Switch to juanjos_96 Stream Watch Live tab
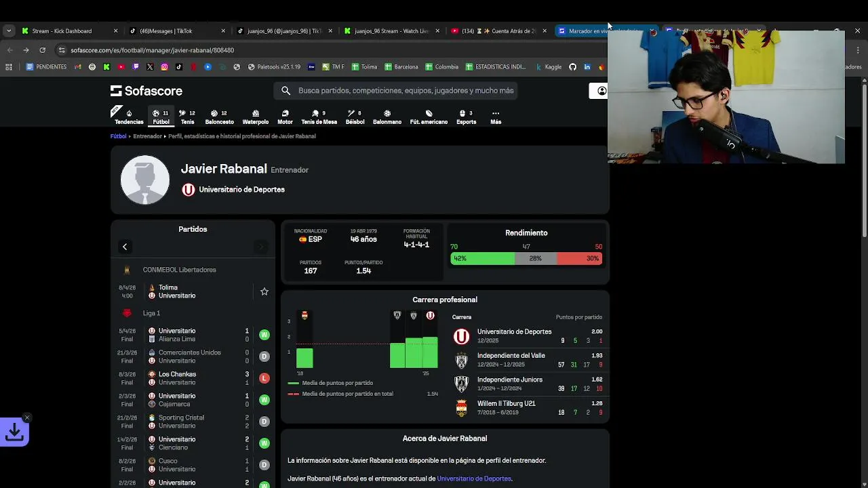The height and width of the screenshot is (488, 868). (393, 31)
